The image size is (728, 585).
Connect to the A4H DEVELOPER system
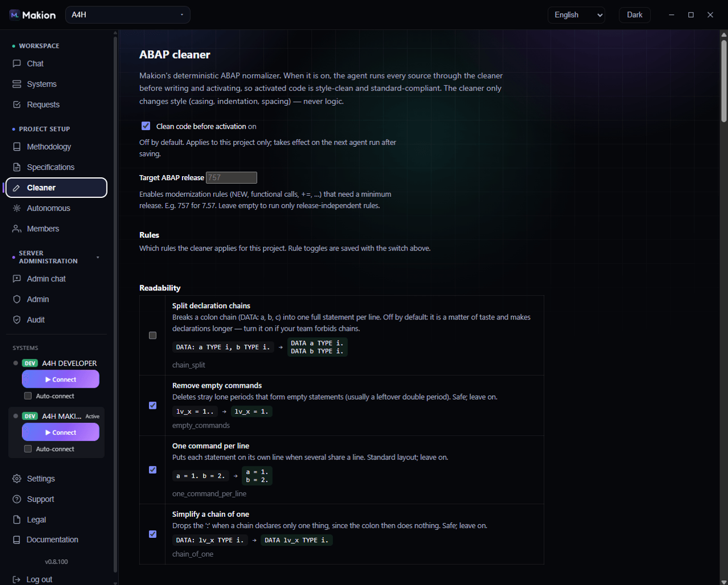60,379
